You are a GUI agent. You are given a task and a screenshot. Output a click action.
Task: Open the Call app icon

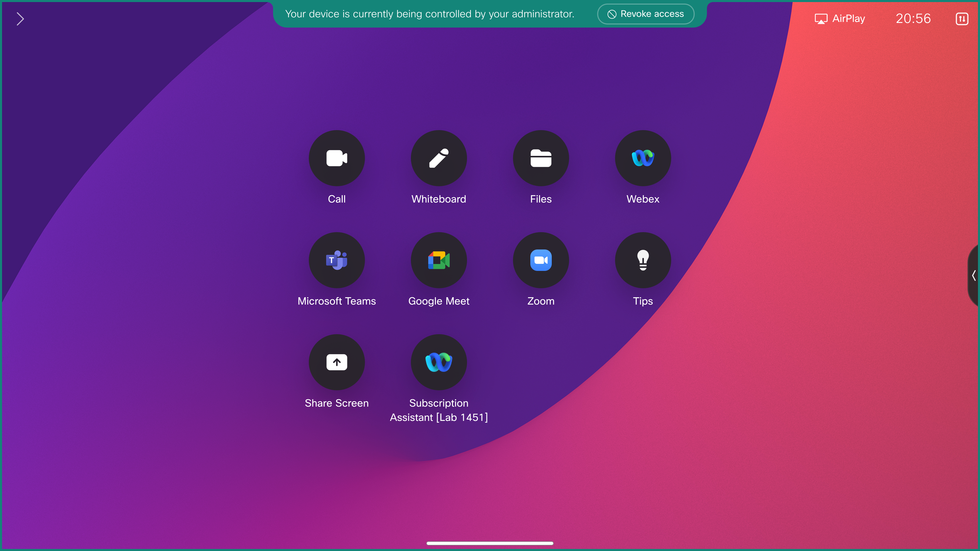pos(337,158)
